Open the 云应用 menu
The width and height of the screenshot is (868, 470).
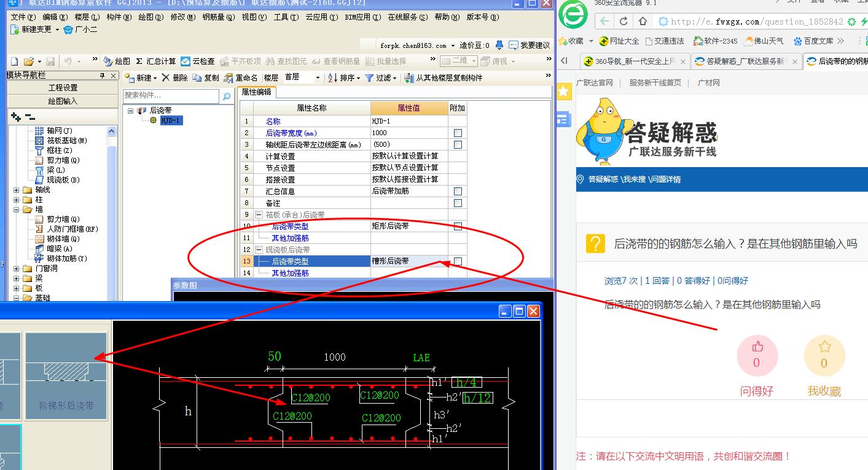[321, 17]
